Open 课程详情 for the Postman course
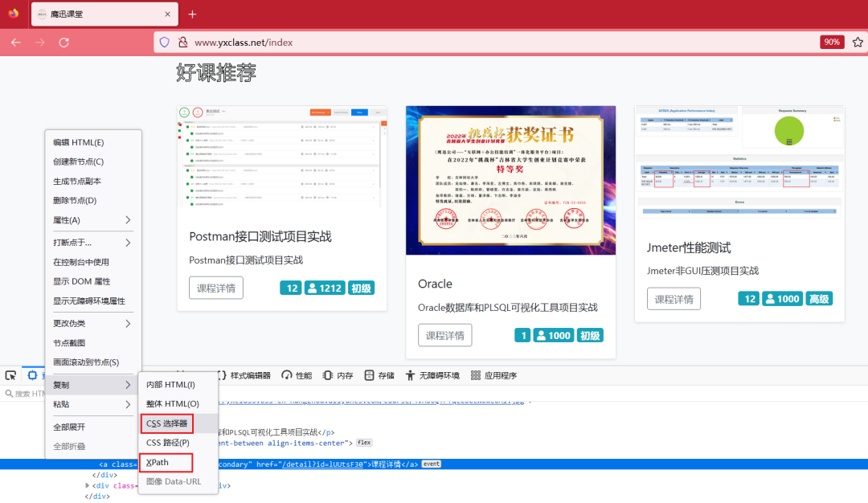 point(216,288)
